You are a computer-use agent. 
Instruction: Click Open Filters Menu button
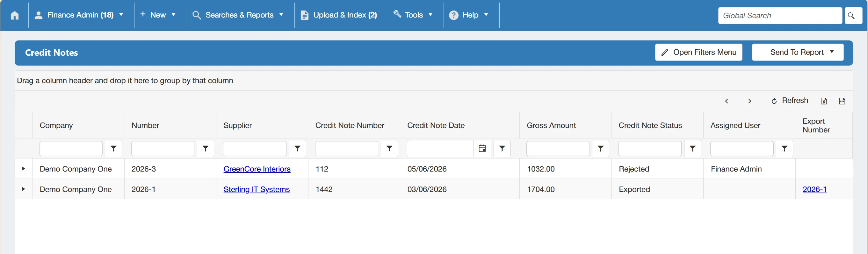click(698, 52)
